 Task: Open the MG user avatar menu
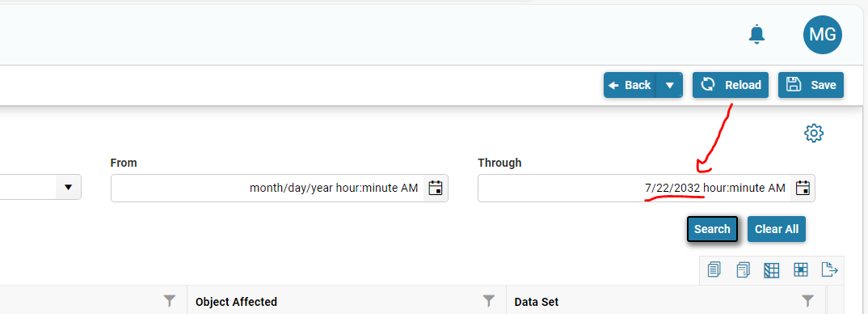click(x=823, y=35)
